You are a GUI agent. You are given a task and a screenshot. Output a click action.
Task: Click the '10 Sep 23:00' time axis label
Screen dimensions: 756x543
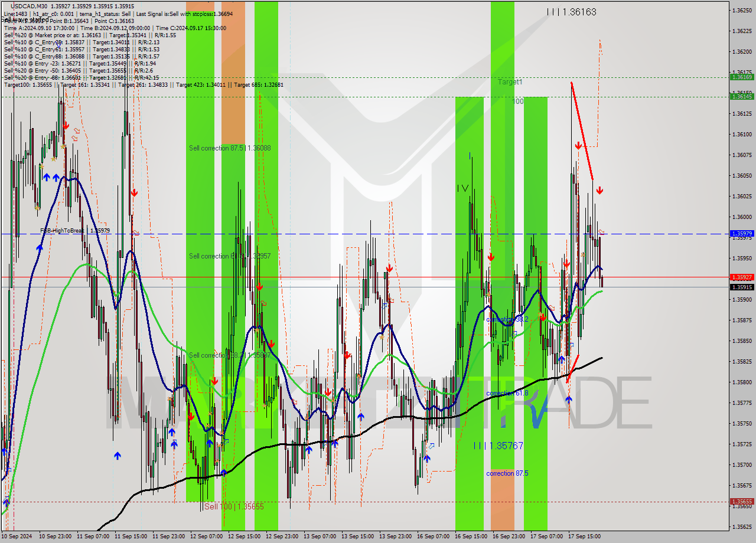tap(55, 537)
